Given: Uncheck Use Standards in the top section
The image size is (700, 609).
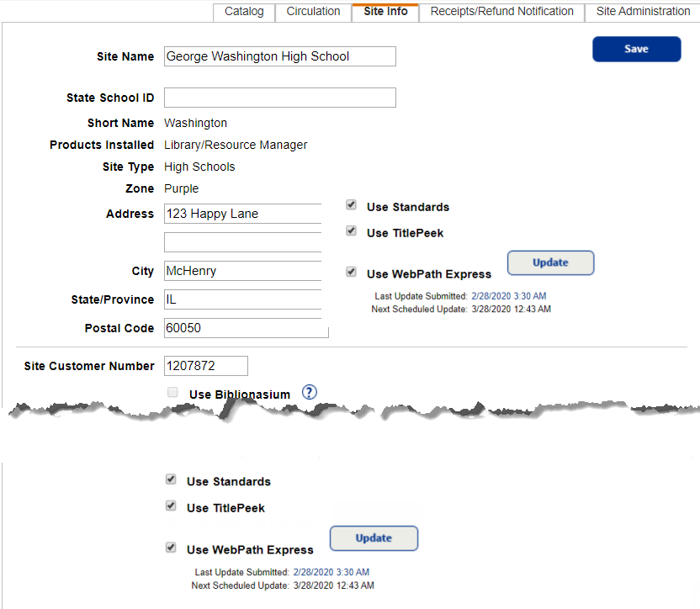Looking at the screenshot, I should (351, 204).
